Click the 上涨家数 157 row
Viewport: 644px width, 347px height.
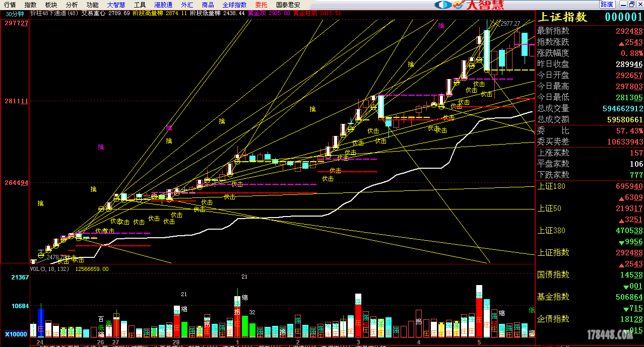point(590,153)
